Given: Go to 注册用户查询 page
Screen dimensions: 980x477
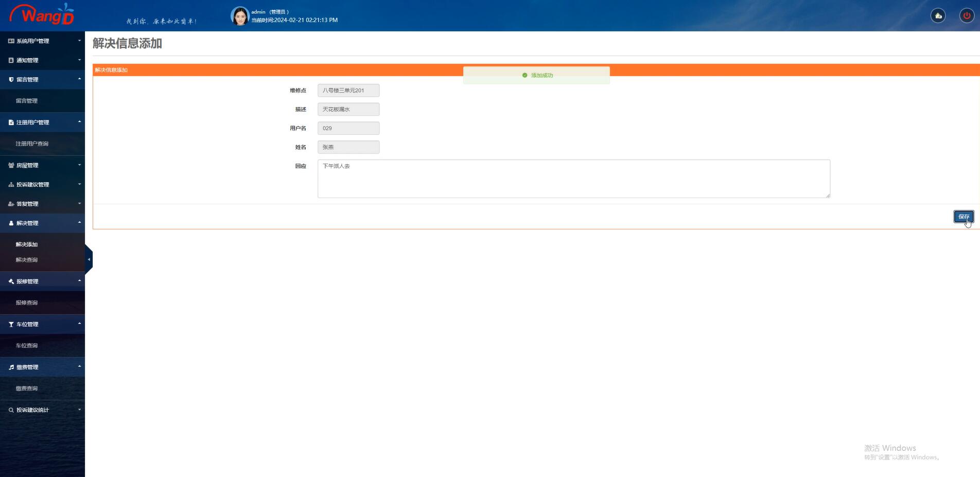Looking at the screenshot, I should point(32,144).
